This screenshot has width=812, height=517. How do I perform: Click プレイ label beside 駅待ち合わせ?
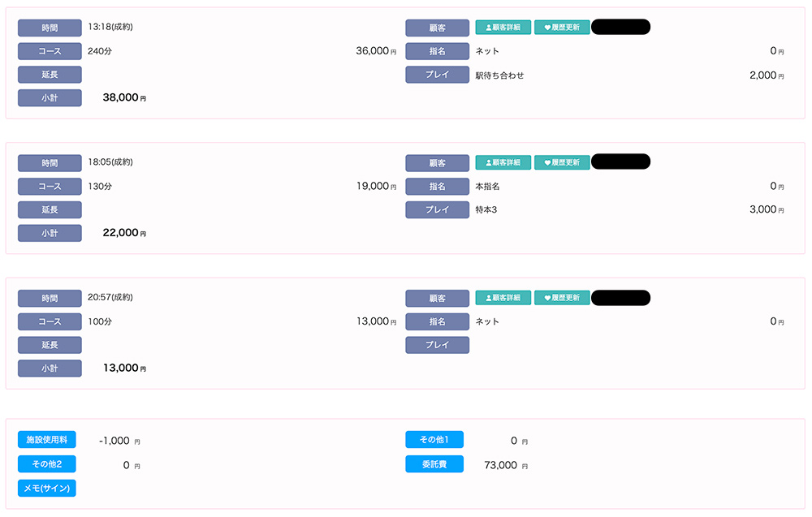tap(438, 75)
